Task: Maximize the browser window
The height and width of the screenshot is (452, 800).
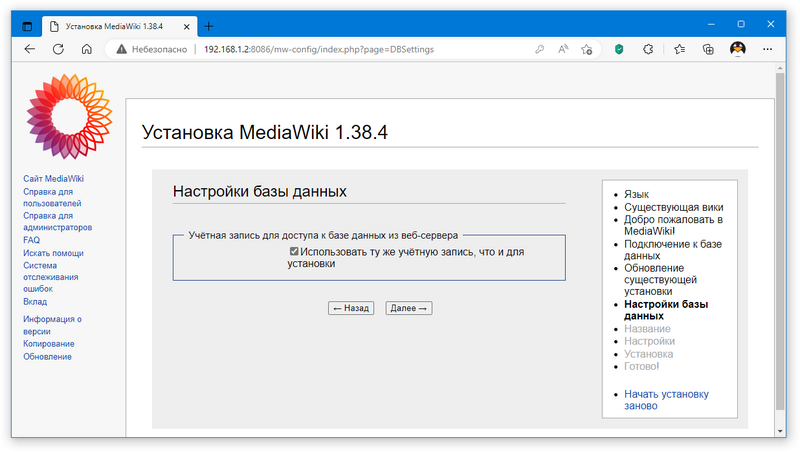Action: 741,24
